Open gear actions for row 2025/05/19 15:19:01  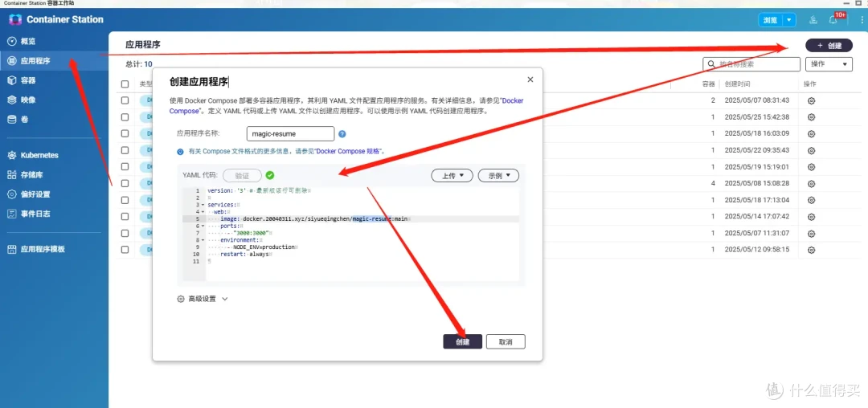tap(811, 167)
